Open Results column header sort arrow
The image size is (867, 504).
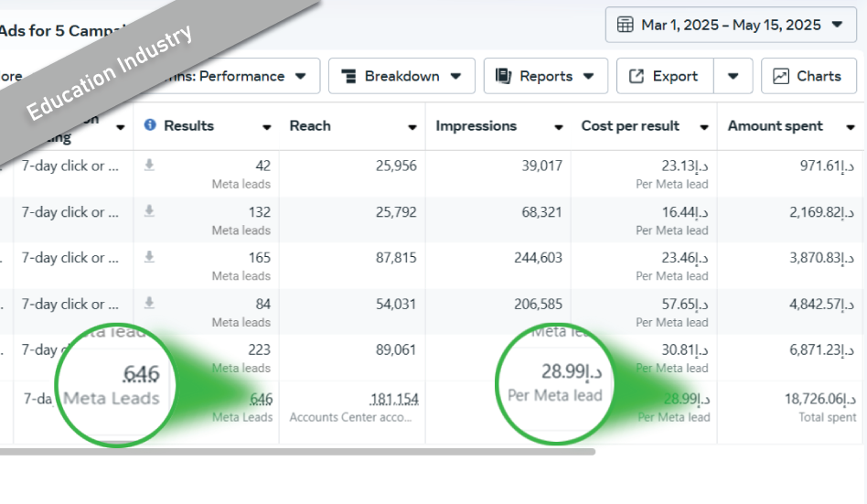[266, 127]
